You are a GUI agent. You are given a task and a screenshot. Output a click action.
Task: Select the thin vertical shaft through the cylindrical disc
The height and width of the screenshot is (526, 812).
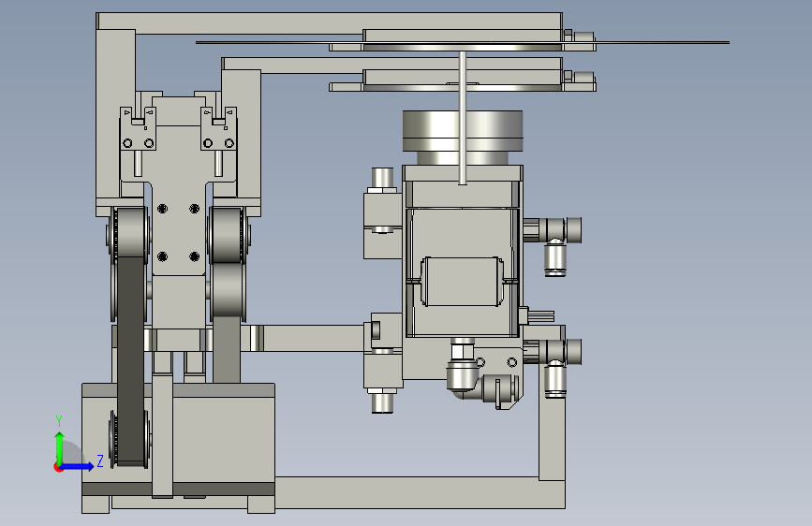coord(463,117)
